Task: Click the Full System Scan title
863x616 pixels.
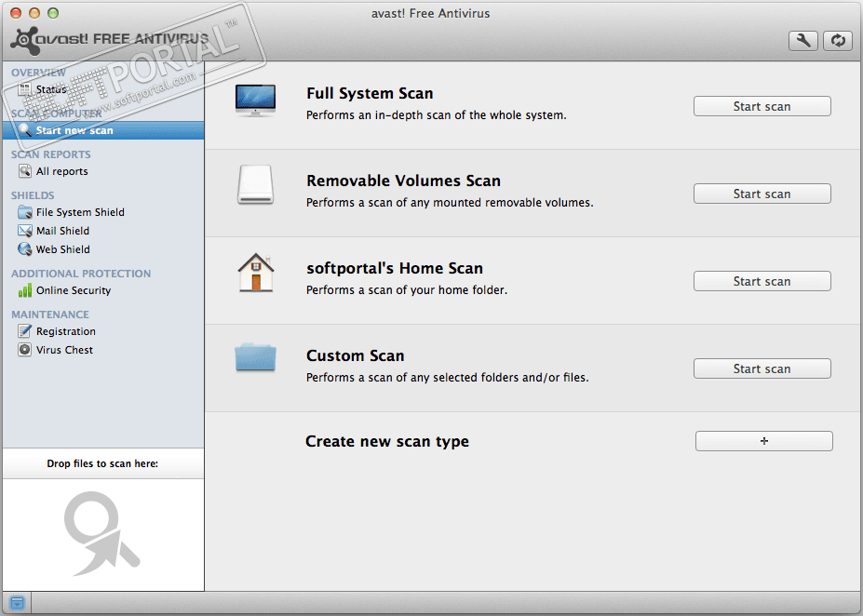Action: click(x=370, y=93)
